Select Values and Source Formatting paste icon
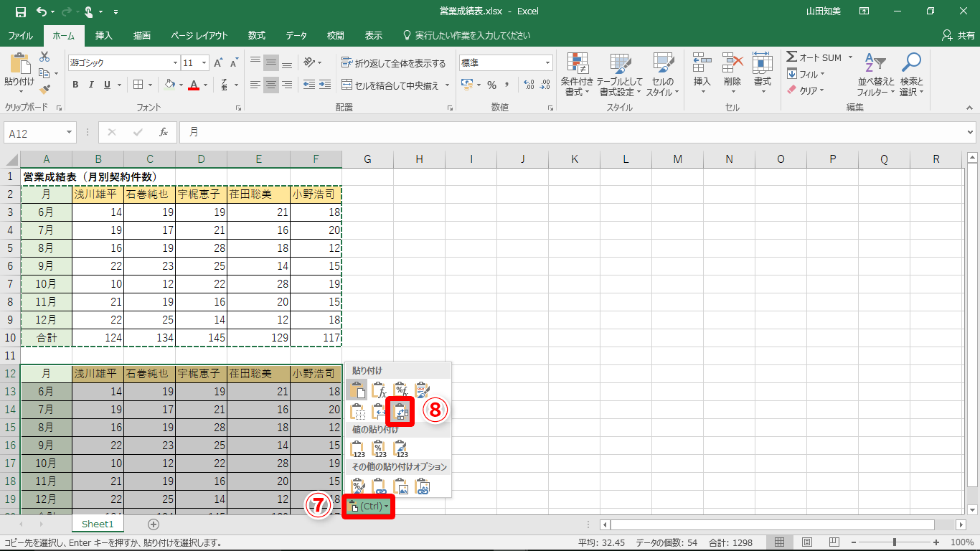Image resolution: width=980 pixels, height=551 pixels. (401, 449)
